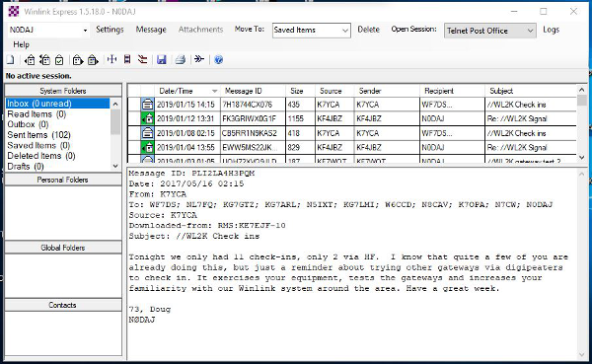
Task: Sort by the Recipient column header
Action: pos(452,91)
